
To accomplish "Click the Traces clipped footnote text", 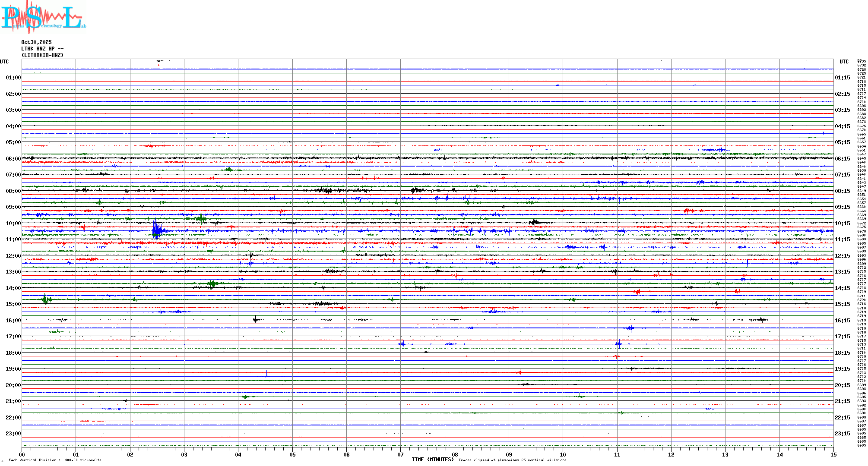I will coord(512,460).
